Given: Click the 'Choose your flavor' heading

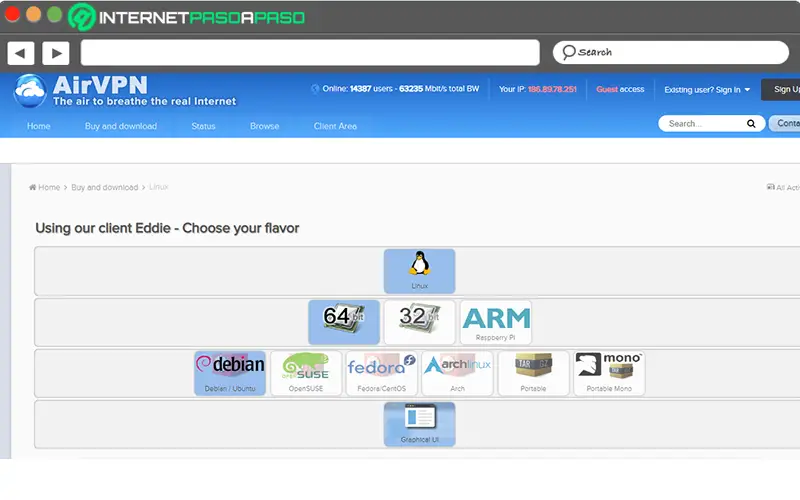Looking at the screenshot, I should click(x=167, y=228).
